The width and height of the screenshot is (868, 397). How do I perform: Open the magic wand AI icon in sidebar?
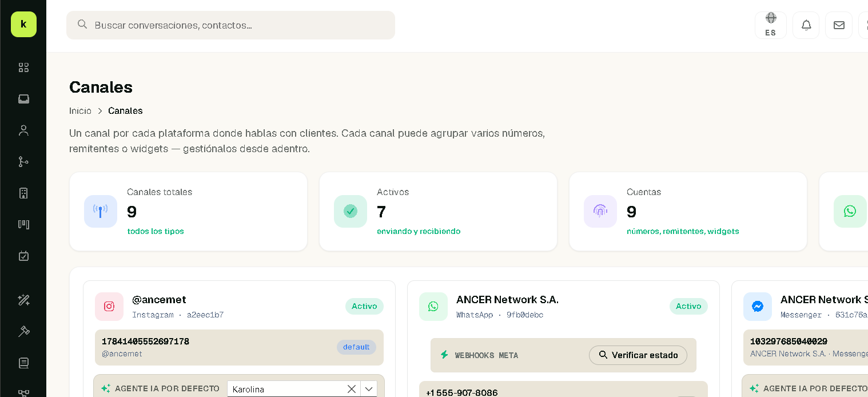click(23, 300)
